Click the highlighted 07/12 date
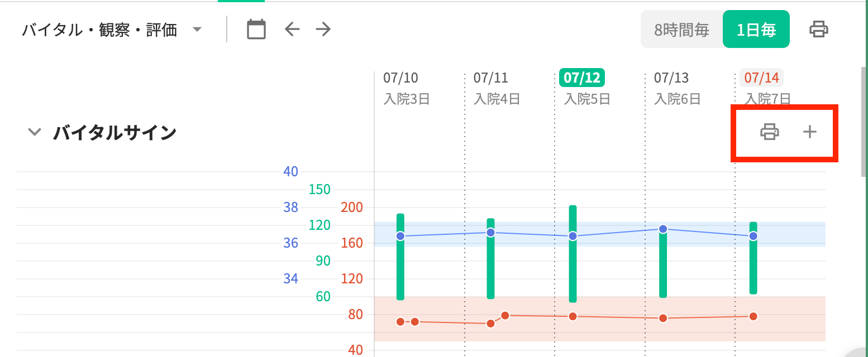 coord(581,78)
